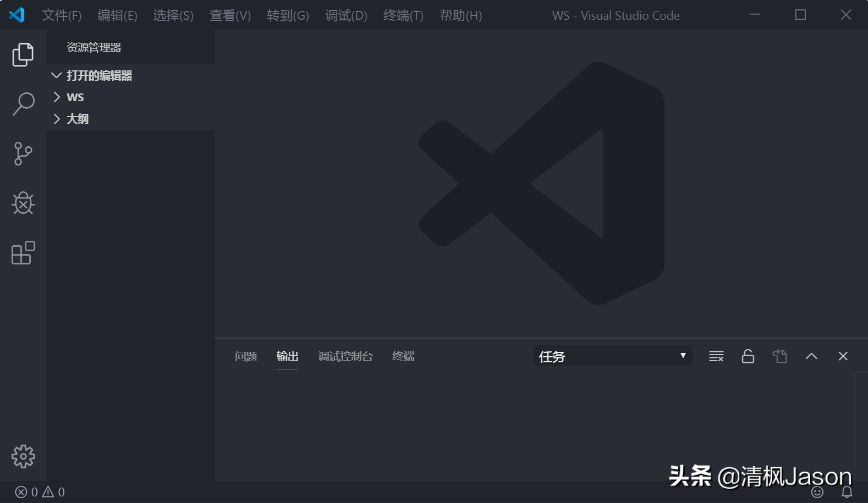Switch to the 调试控制台 tab
The image size is (868, 503).
(345, 356)
